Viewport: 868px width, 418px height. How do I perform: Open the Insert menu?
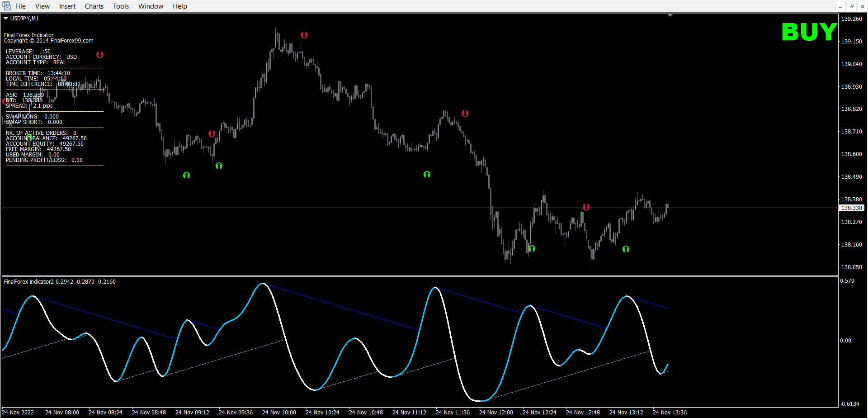coord(67,6)
